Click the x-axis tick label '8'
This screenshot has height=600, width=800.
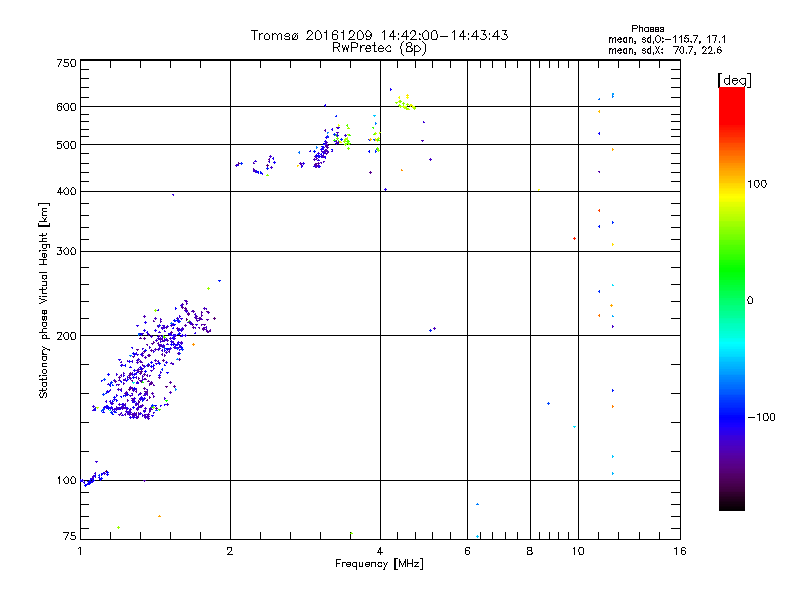(530, 551)
